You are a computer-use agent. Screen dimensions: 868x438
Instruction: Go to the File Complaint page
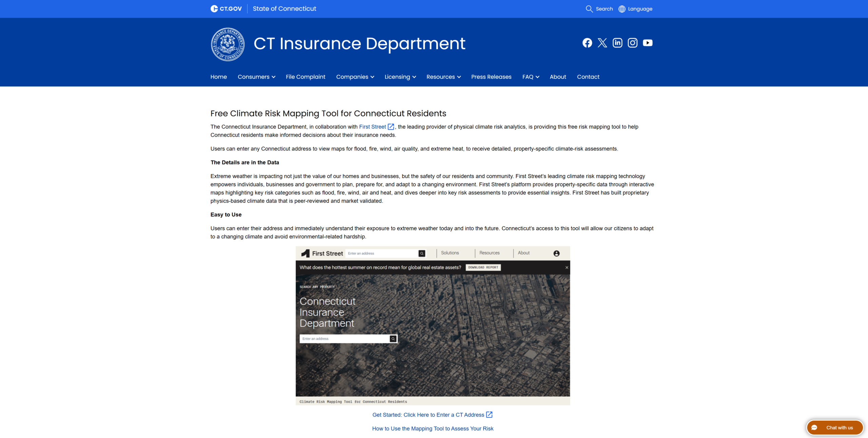click(x=305, y=77)
